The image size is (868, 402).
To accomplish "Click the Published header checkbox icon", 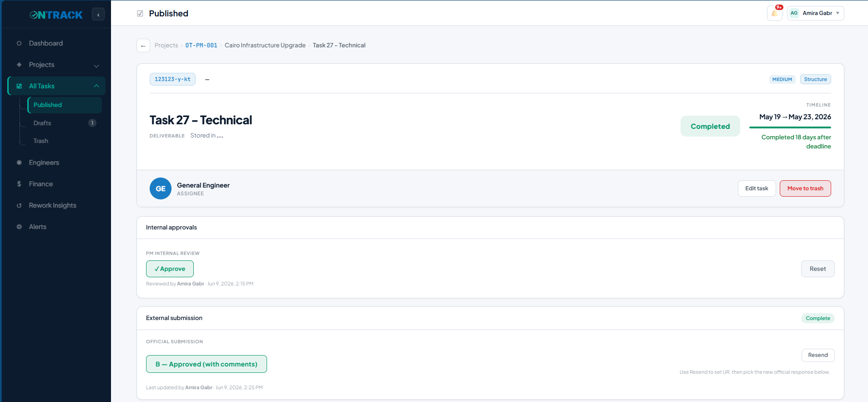I will click(140, 14).
